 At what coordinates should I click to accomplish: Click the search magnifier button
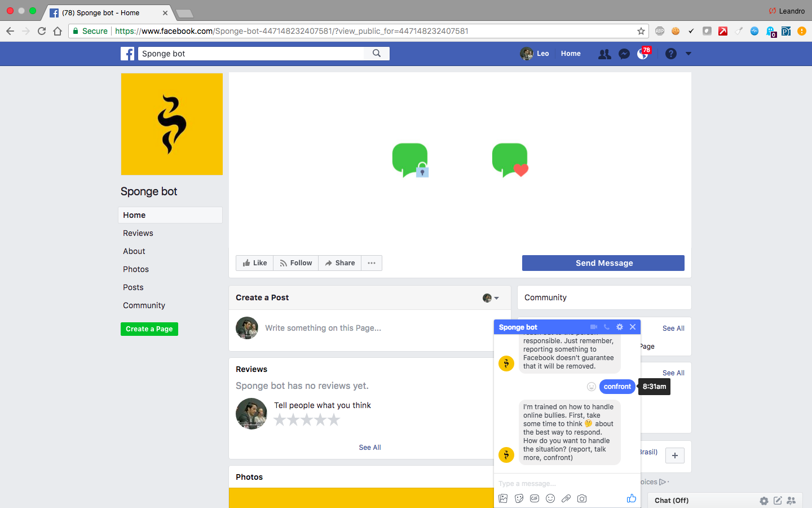[x=377, y=54]
